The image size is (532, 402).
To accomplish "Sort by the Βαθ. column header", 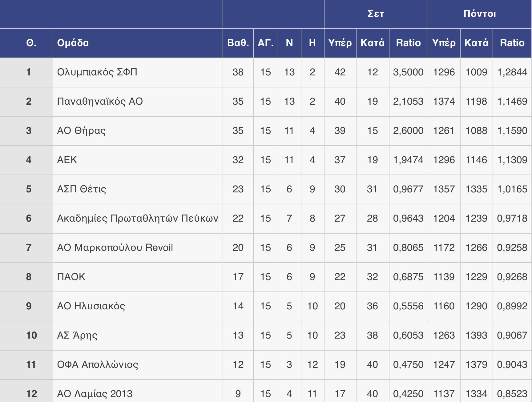I will pyautogui.click(x=238, y=43).
